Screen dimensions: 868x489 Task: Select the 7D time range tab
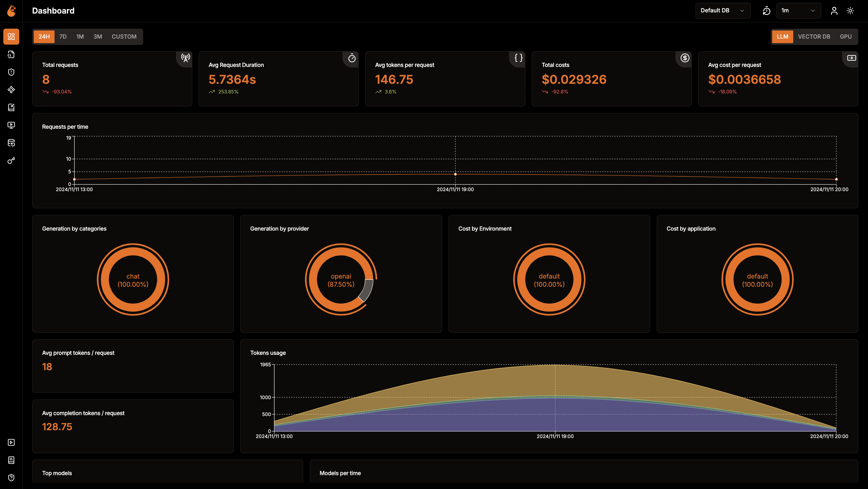63,37
